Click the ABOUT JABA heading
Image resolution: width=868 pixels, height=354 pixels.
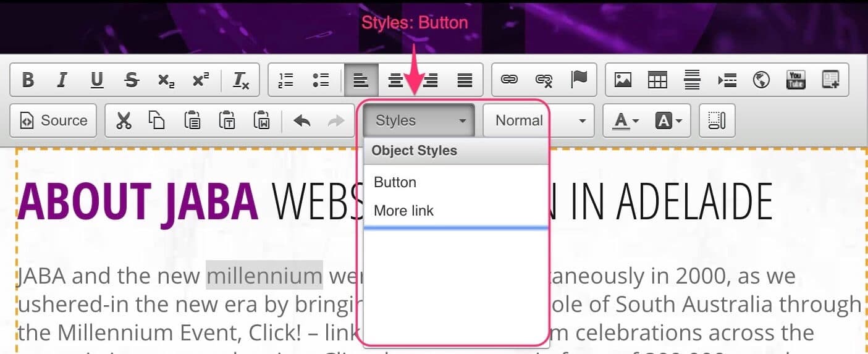137,202
